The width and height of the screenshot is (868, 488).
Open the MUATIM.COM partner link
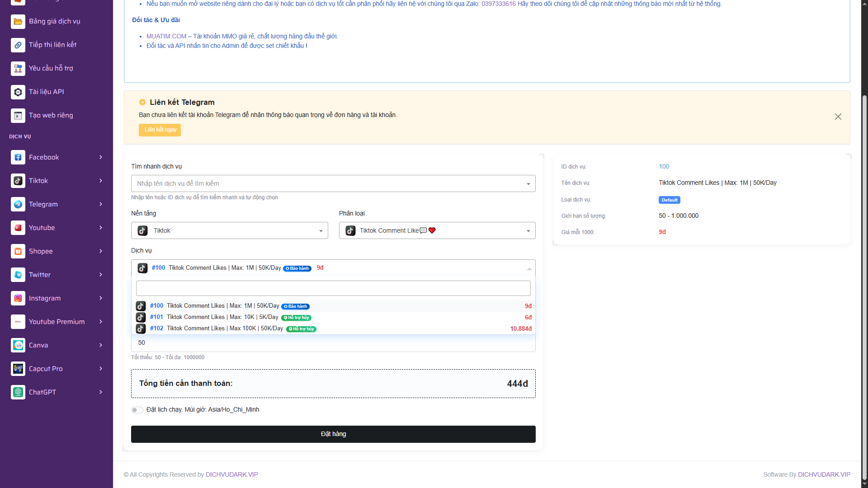point(166,36)
